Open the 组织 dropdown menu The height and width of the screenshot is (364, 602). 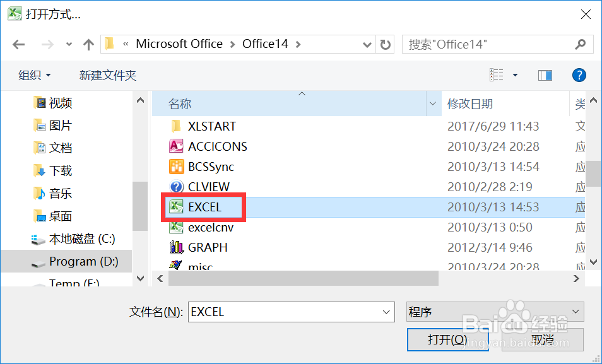(x=34, y=75)
